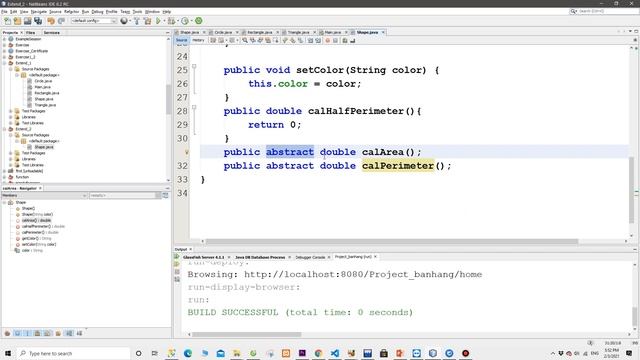This screenshot has width=640, height=360.
Task: Collapse the calHalfPerimeter code fold
Action: click(194, 107)
